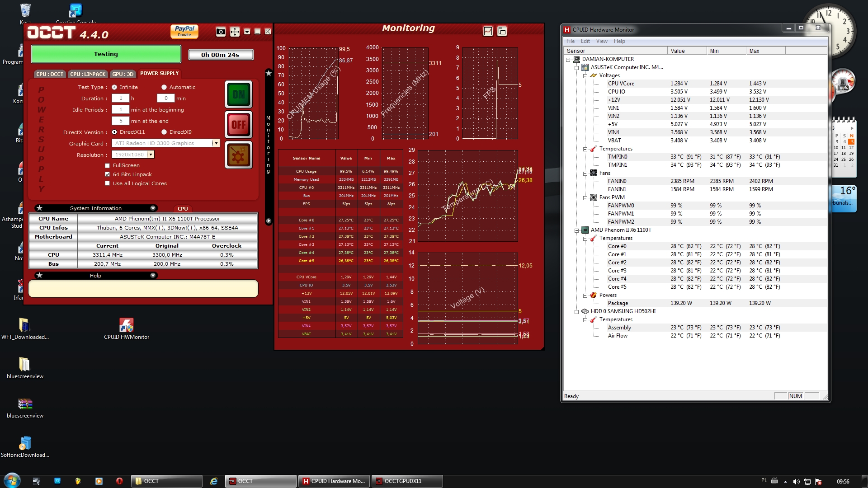
Task: Select the CPU system info tab
Action: (183, 209)
